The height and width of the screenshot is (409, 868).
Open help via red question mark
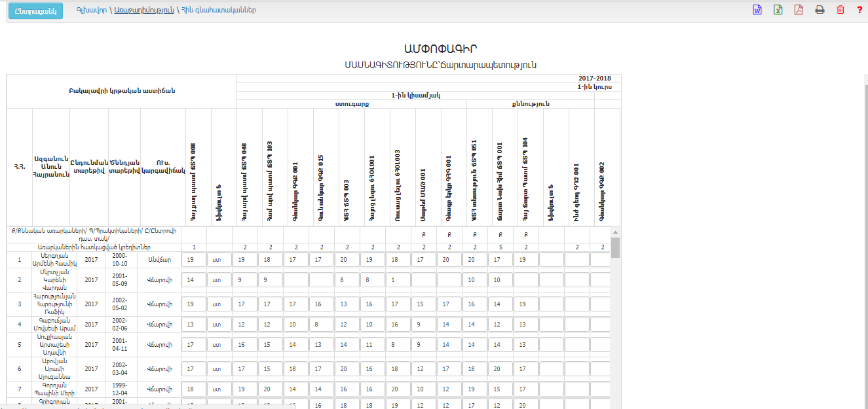859,10
